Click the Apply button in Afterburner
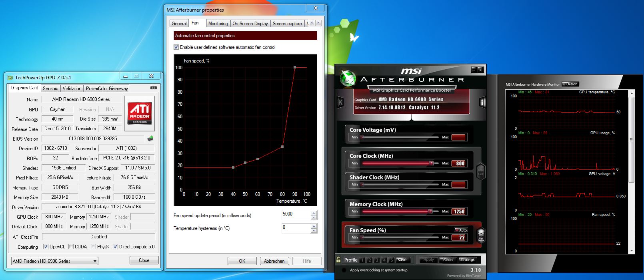 pyautogui.click(x=428, y=260)
